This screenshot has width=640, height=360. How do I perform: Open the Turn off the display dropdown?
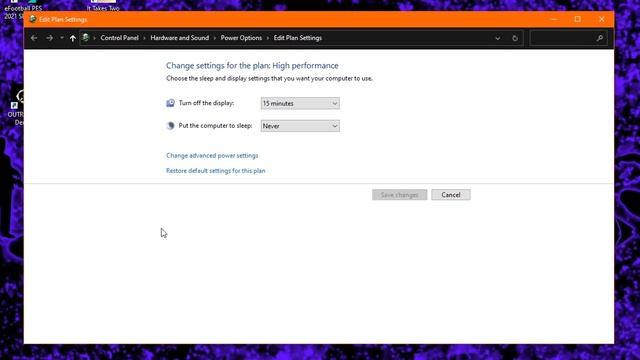click(x=300, y=103)
